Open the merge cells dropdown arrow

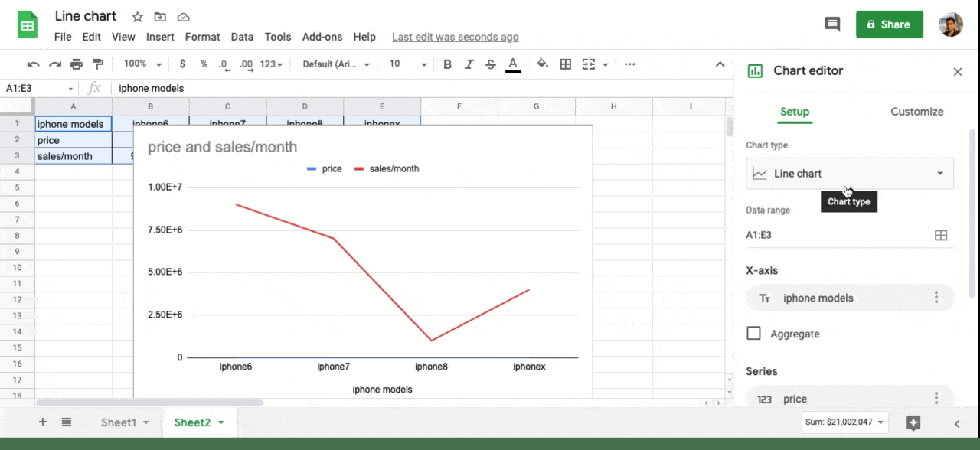point(606,64)
